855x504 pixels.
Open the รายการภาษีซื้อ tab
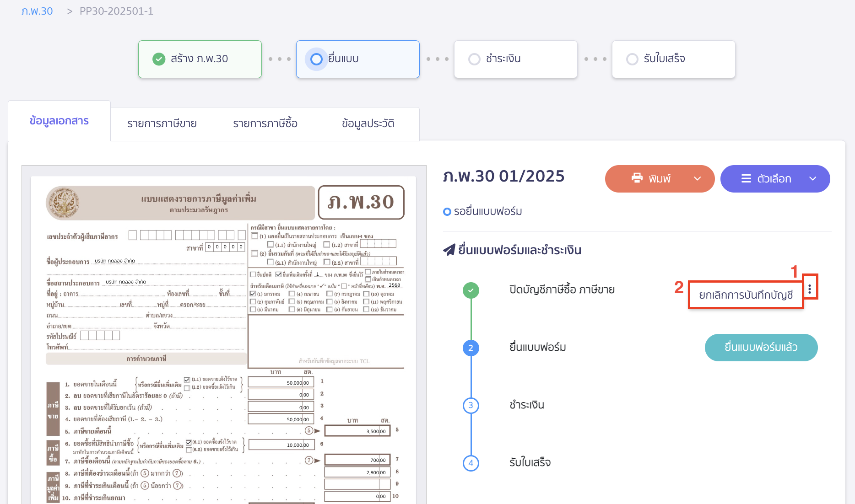[265, 123]
